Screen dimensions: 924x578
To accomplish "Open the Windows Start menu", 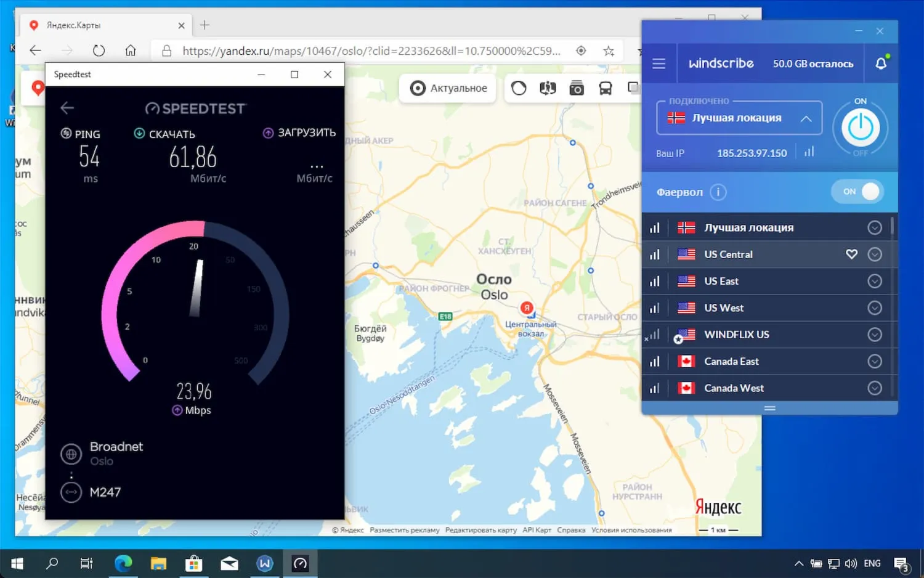I will (x=17, y=563).
